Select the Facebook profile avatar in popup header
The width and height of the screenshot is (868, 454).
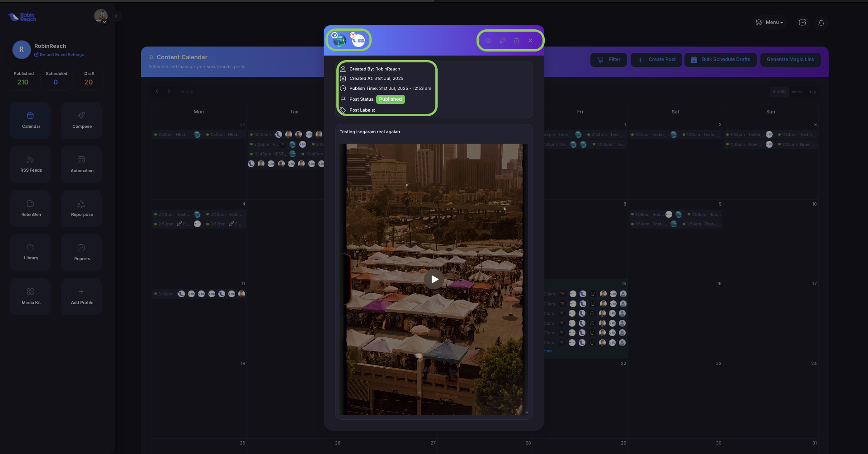coord(340,41)
